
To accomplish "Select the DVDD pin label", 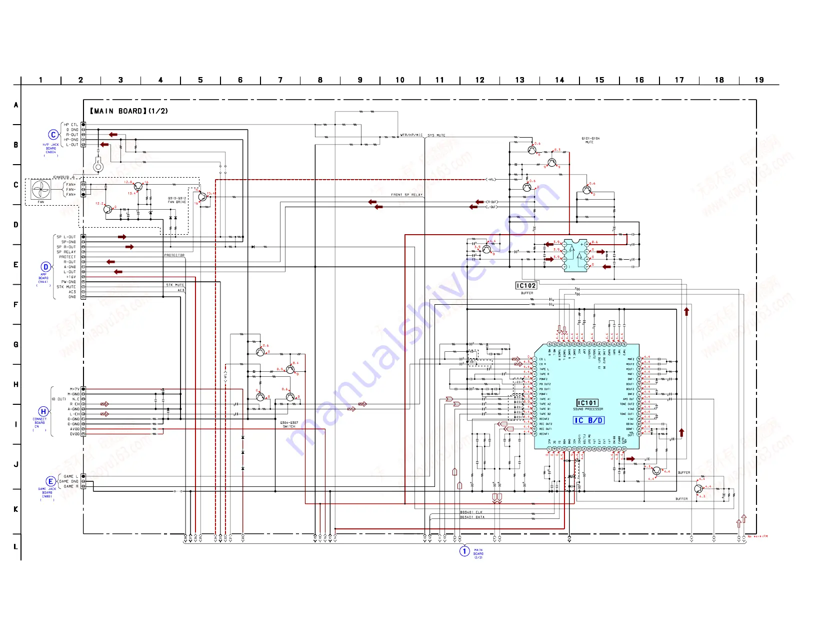I will [74, 434].
